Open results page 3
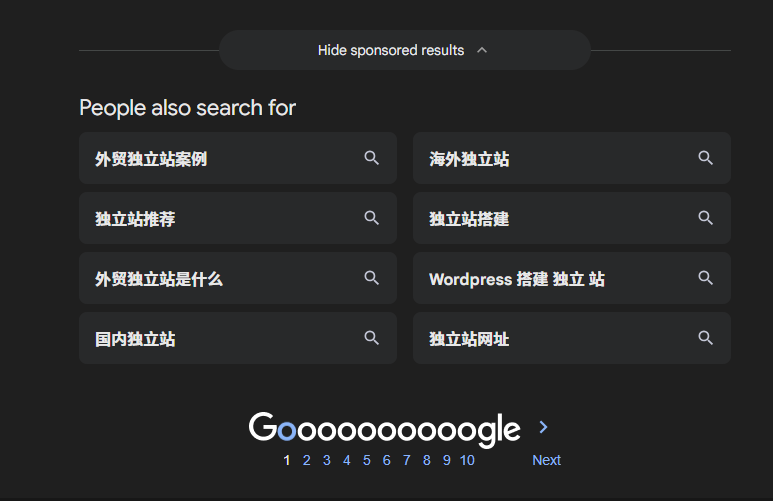The width and height of the screenshot is (773, 501). [x=327, y=460]
